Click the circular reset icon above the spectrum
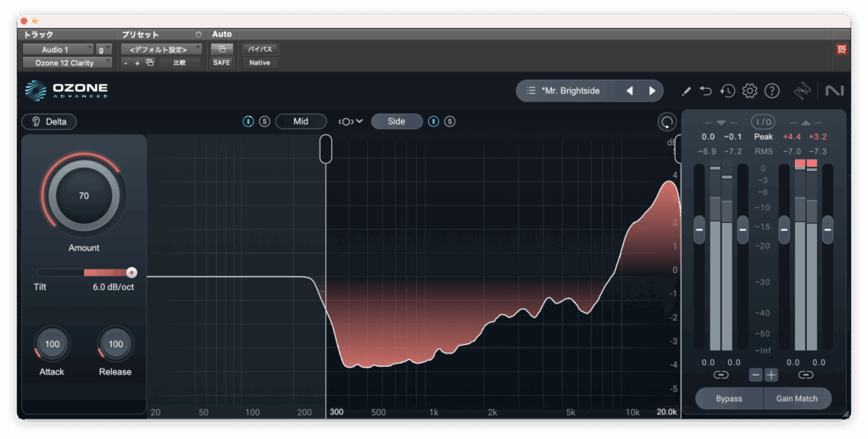 pos(666,122)
